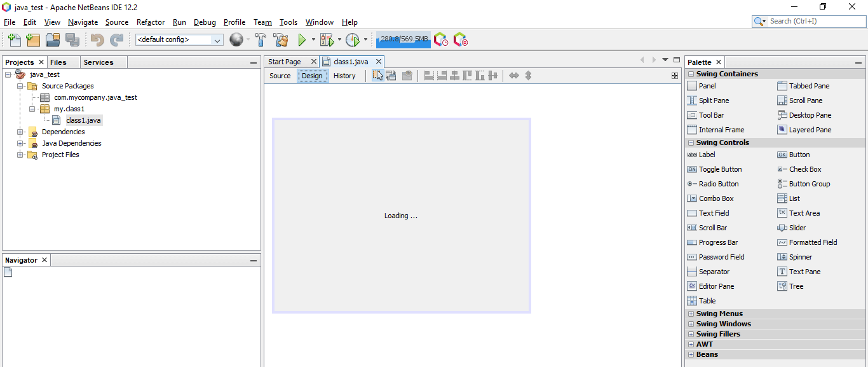
Task: Click the Design view button
Action: [312, 76]
